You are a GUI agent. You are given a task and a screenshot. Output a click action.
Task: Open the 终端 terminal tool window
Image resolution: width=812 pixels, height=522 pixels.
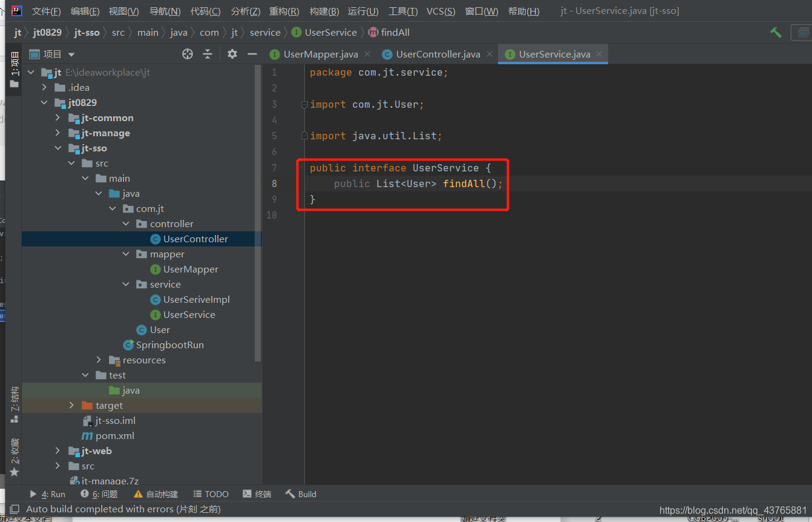(257, 494)
